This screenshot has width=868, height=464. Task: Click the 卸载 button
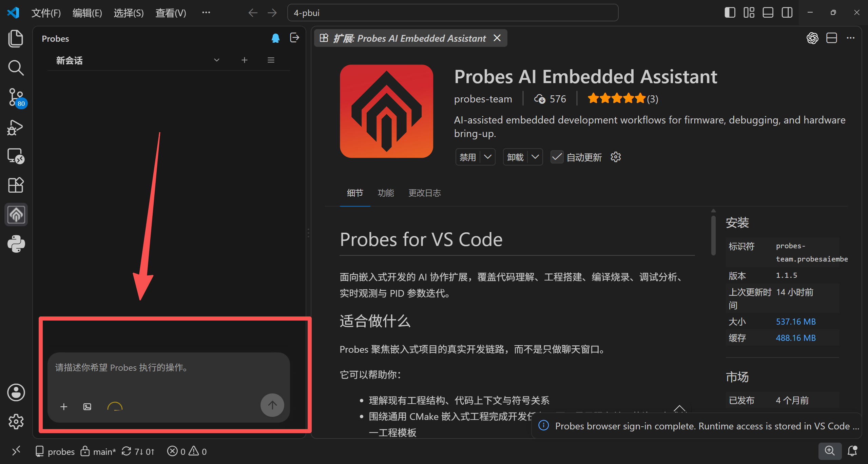coord(515,157)
